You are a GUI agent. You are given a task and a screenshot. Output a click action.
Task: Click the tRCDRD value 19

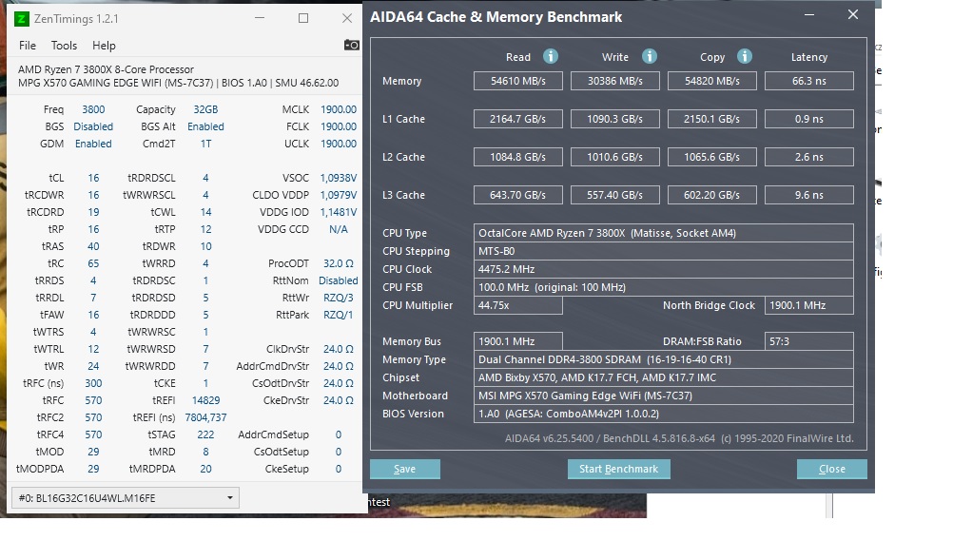click(93, 212)
